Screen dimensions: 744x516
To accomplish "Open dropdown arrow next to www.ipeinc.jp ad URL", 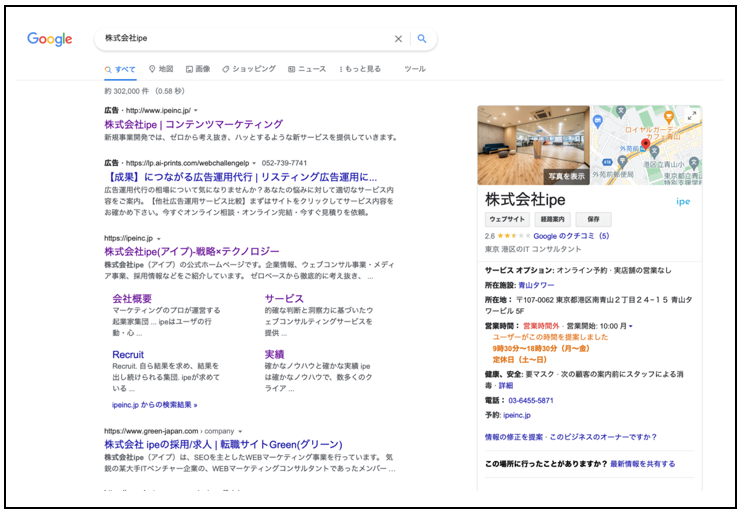I will click(x=196, y=110).
